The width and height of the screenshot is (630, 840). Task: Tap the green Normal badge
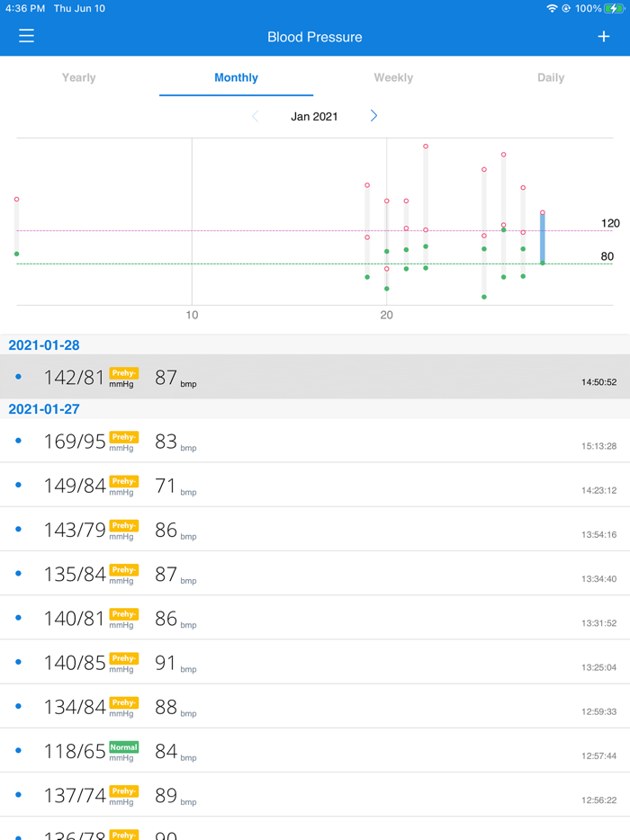124,747
